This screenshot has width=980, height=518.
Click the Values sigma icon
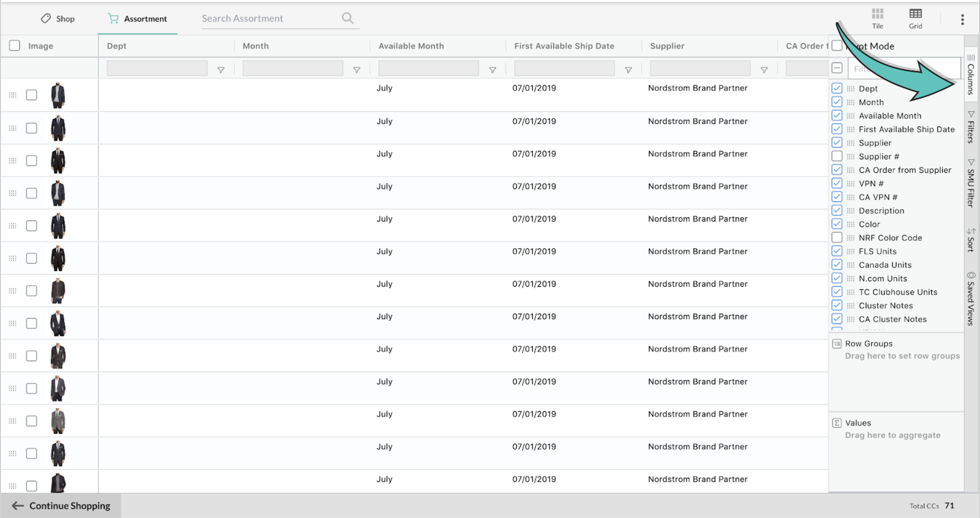click(x=837, y=423)
